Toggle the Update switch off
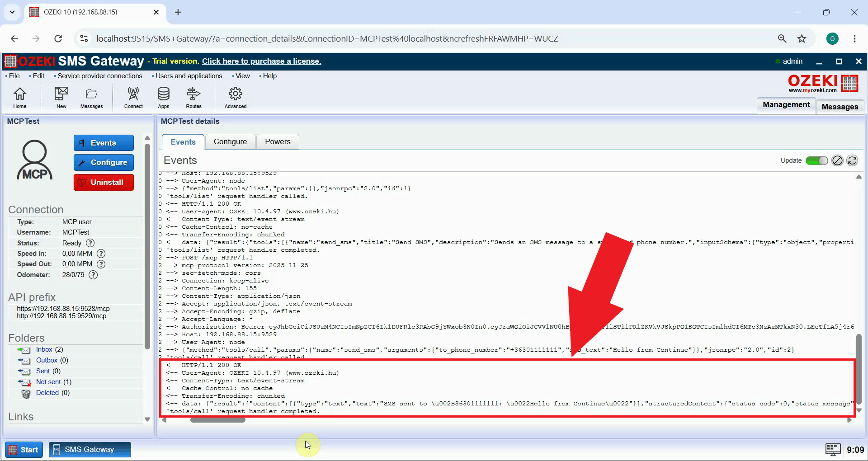The height and width of the screenshot is (461, 868). (x=817, y=160)
